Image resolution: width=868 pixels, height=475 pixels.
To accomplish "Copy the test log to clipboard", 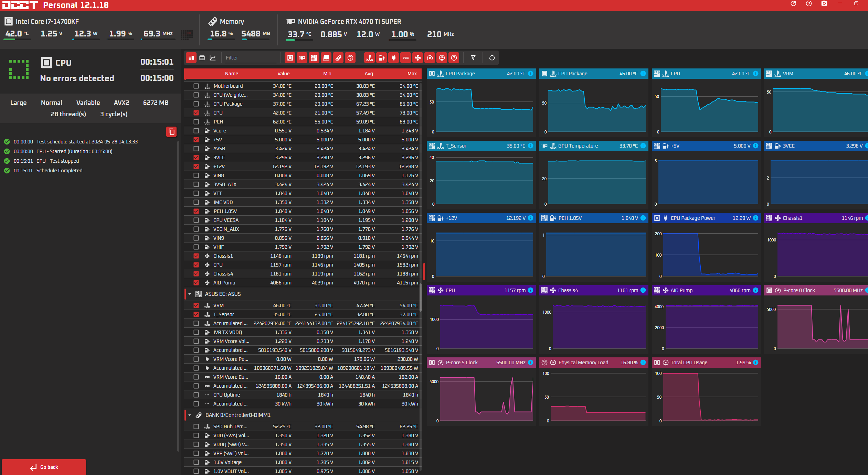I will pos(171,132).
